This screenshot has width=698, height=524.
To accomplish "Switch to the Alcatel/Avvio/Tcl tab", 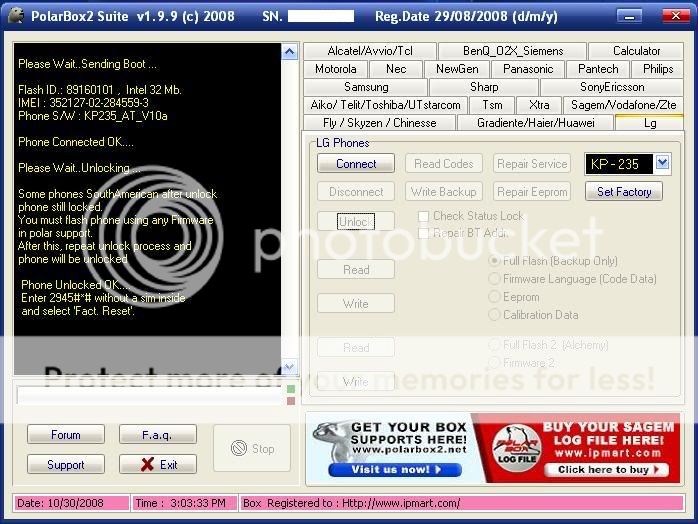I will pyautogui.click(x=369, y=51).
